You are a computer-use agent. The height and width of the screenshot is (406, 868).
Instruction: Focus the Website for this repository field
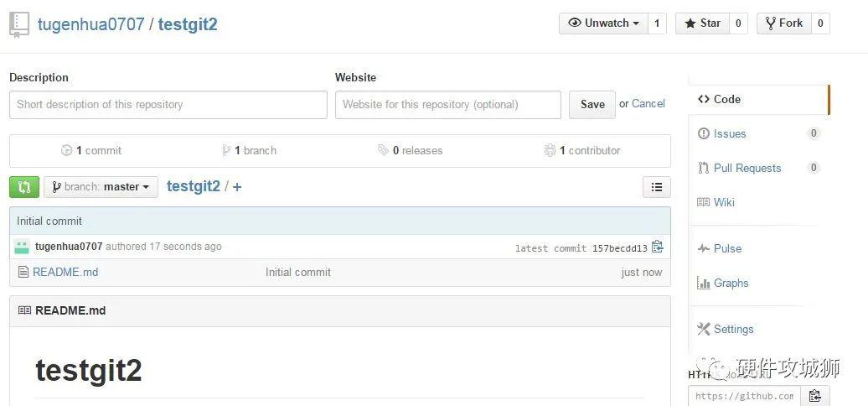(x=448, y=105)
